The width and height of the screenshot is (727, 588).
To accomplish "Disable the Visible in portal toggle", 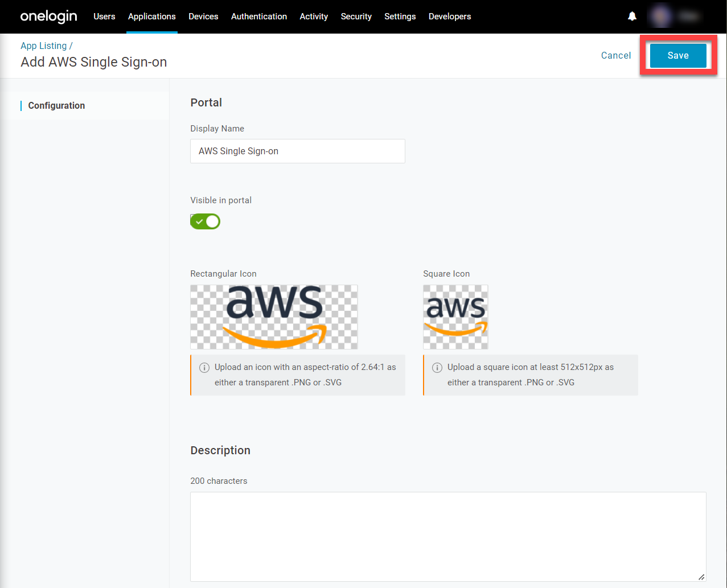I will pyautogui.click(x=205, y=221).
